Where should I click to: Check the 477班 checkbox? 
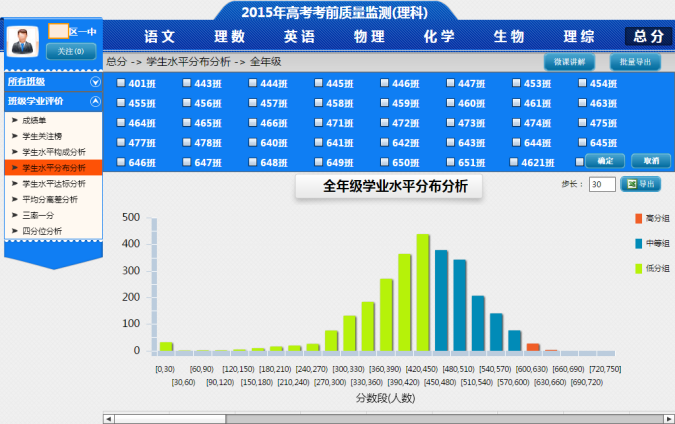(121, 142)
